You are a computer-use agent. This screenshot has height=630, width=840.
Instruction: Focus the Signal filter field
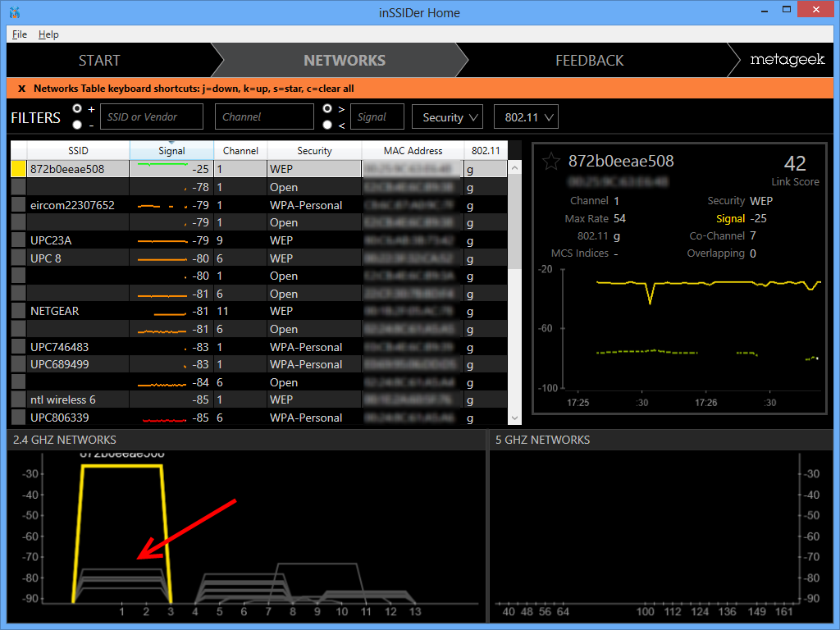pos(377,116)
